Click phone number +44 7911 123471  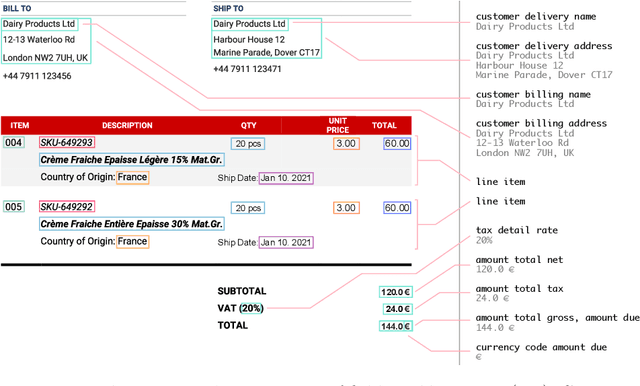247,69
